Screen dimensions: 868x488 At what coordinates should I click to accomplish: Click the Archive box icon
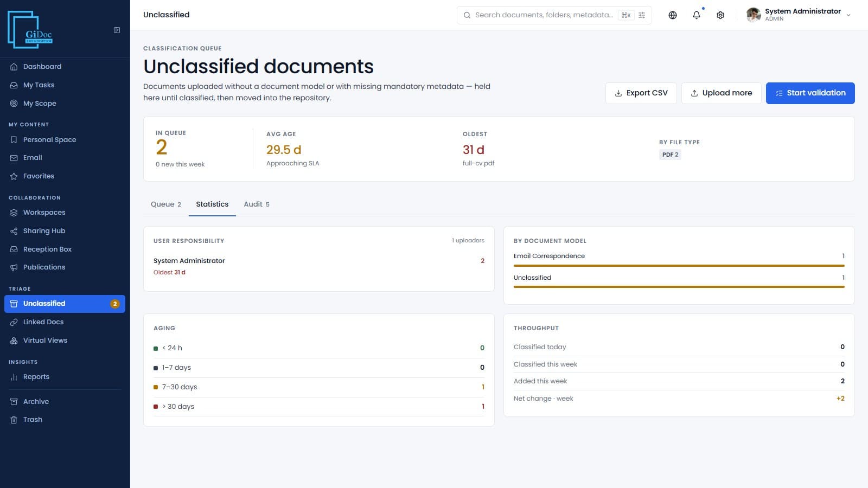point(14,402)
